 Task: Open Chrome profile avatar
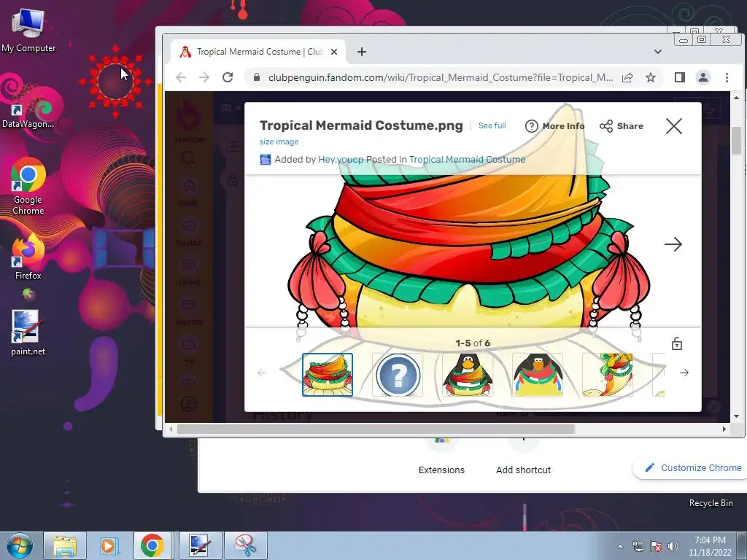(x=703, y=77)
